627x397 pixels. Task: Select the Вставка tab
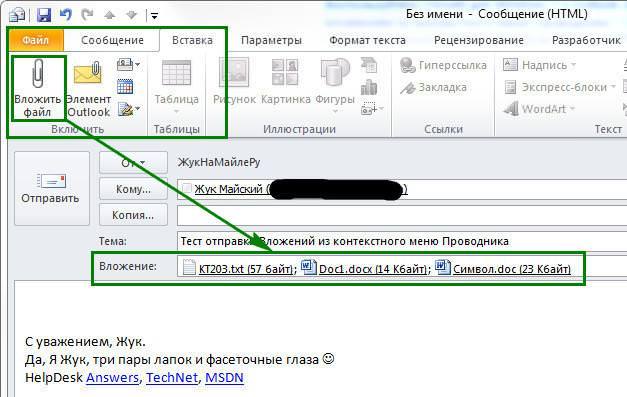click(192, 40)
